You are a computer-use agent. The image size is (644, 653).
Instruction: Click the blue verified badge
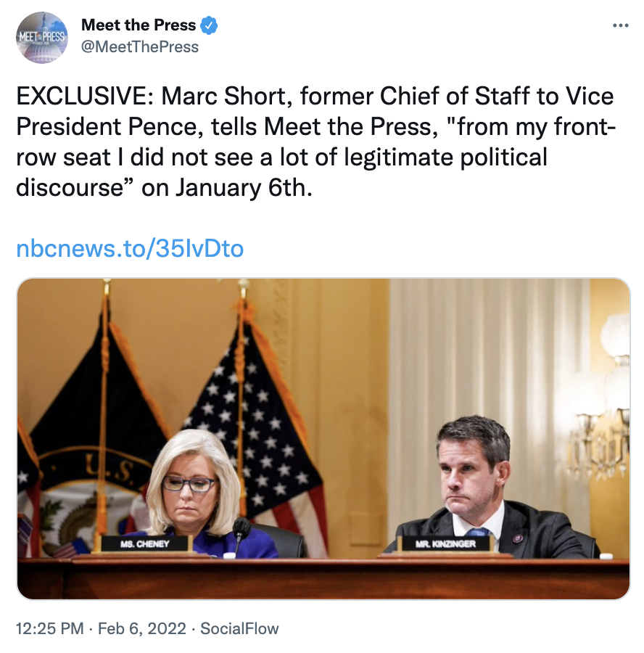click(210, 25)
